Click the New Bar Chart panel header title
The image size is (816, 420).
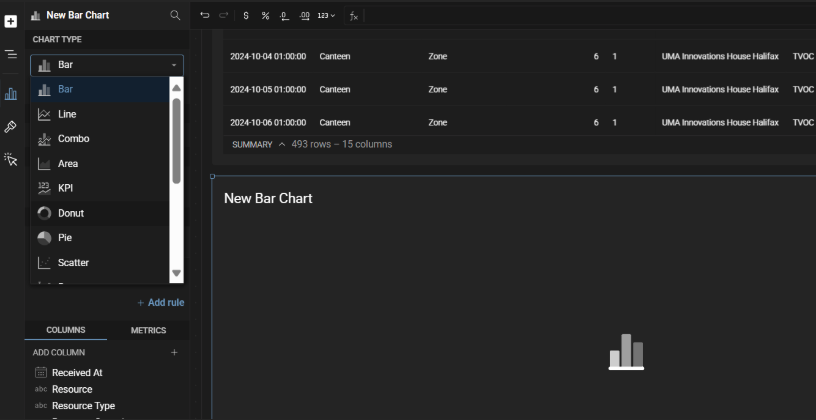tap(78, 15)
